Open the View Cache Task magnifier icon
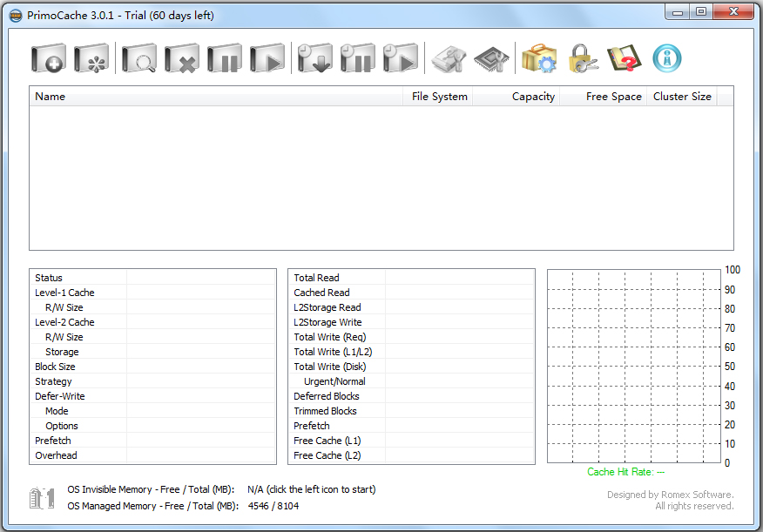 coord(139,58)
